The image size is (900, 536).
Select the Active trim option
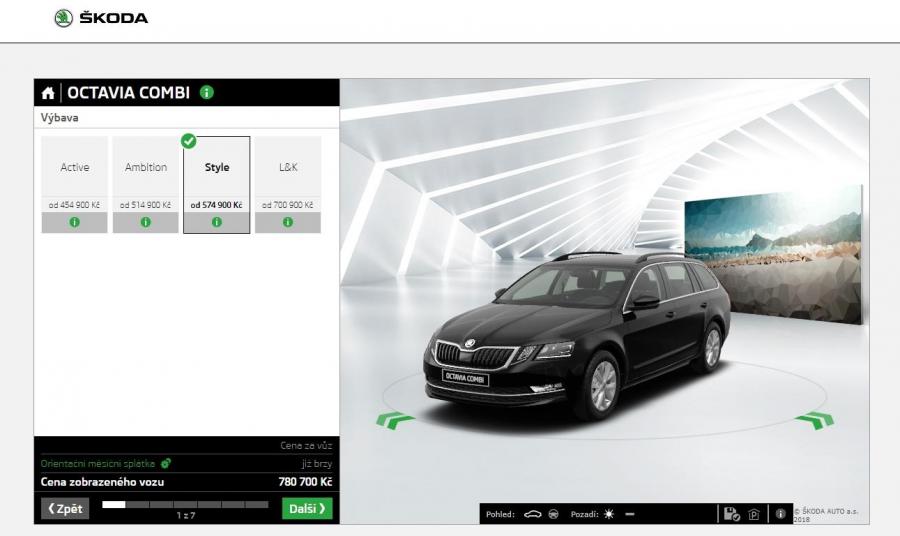[75, 168]
